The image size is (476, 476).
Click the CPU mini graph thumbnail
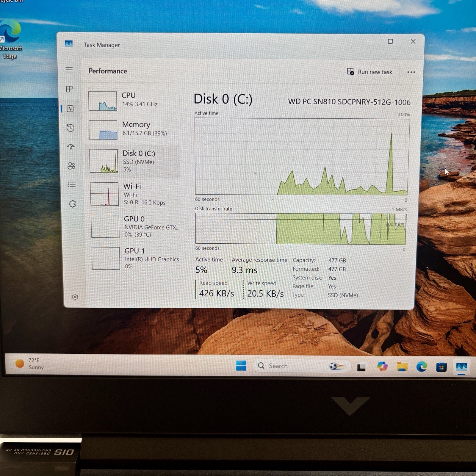[x=103, y=101]
